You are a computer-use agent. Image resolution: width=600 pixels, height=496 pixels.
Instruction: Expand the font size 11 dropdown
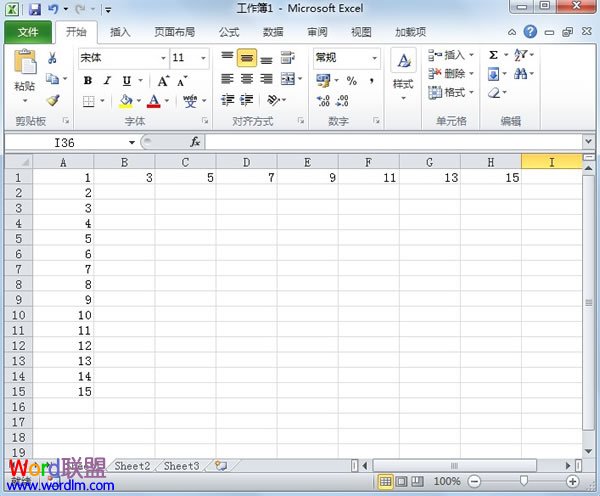[x=204, y=58]
